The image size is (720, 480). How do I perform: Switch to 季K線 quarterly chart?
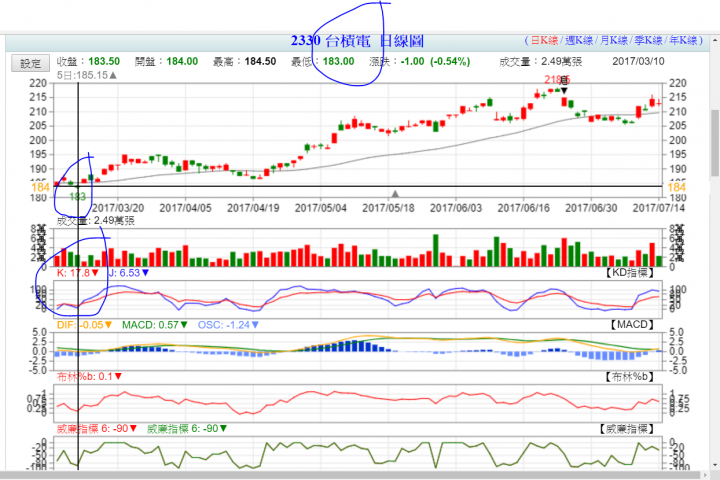(648, 40)
